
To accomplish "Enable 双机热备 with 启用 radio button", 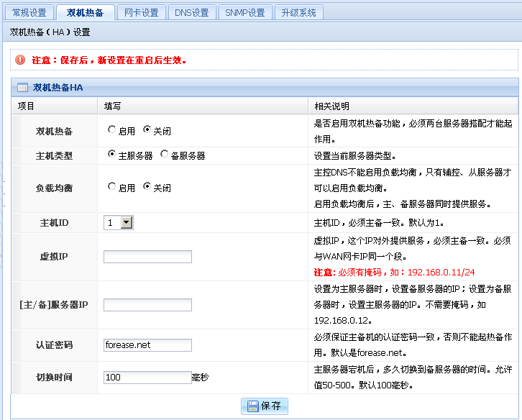I will pos(111,130).
